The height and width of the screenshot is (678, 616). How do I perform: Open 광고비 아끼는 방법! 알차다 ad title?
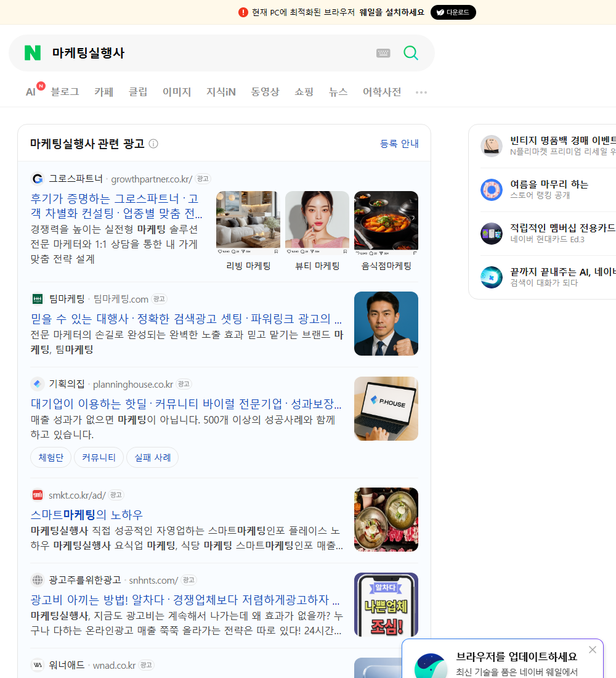185,600
